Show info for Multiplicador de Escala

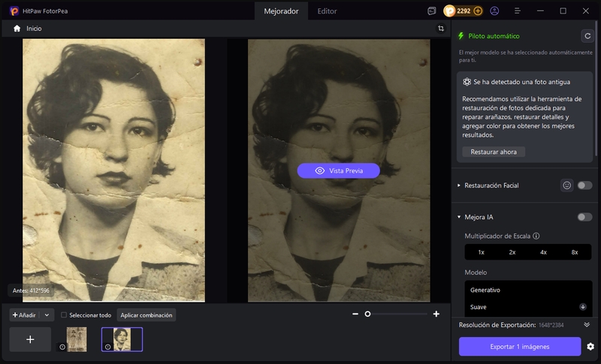pyautogui.click(x=536, y=236)
